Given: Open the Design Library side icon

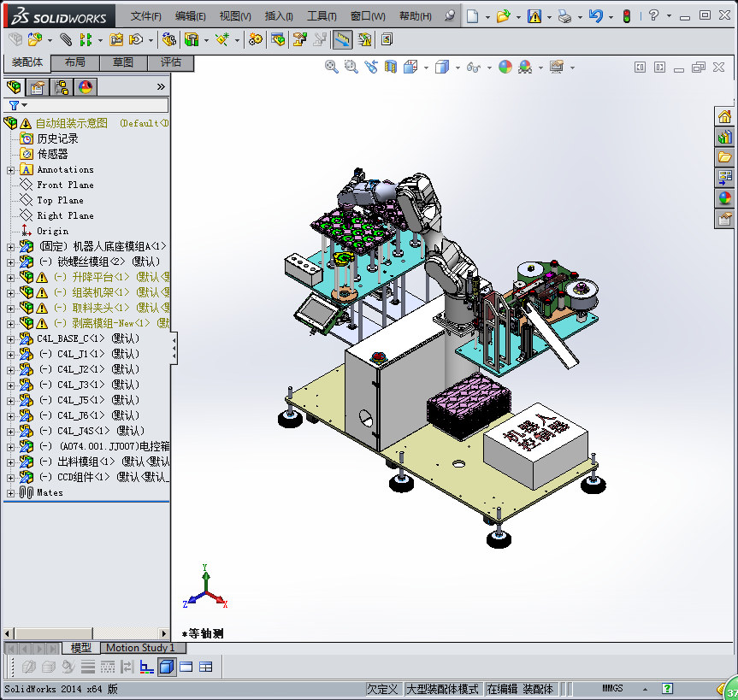Looking at the screenshot, I should pyautogui.click(x=725, y=137).
